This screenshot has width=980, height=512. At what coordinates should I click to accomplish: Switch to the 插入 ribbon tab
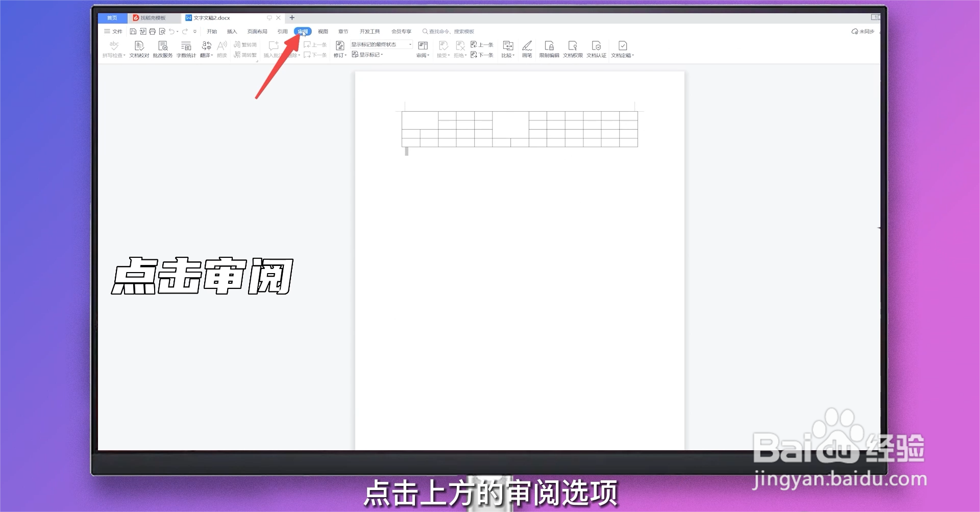(232, 32)
